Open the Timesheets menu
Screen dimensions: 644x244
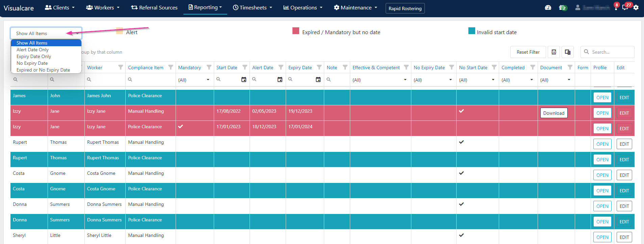click(x=253, y=7)
